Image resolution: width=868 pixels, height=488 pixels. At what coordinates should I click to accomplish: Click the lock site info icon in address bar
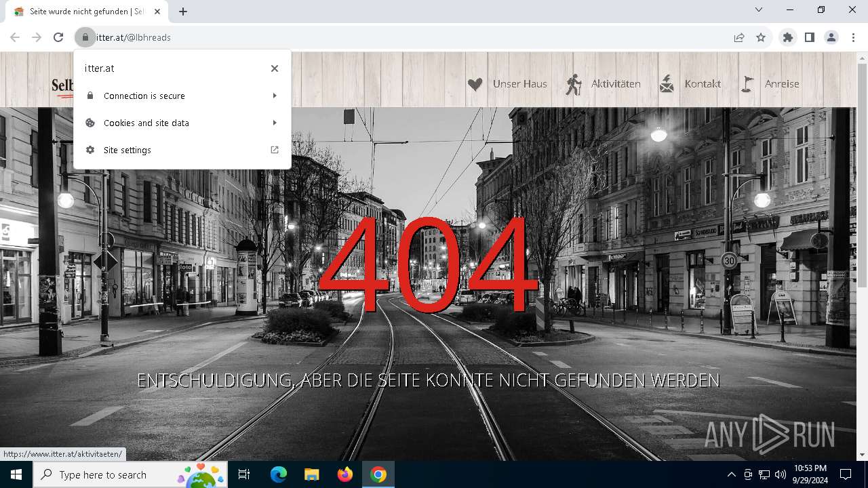[85, 37]
